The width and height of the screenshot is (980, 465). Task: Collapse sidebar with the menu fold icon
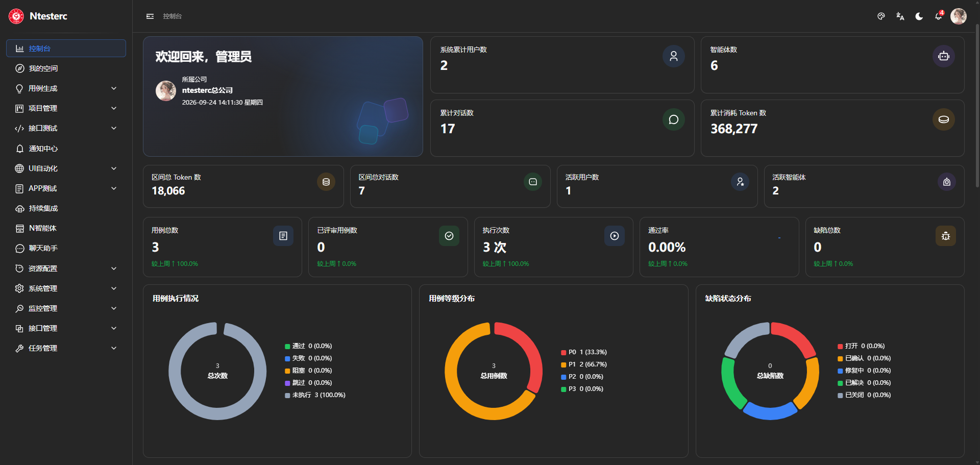(x=150, y=16)
